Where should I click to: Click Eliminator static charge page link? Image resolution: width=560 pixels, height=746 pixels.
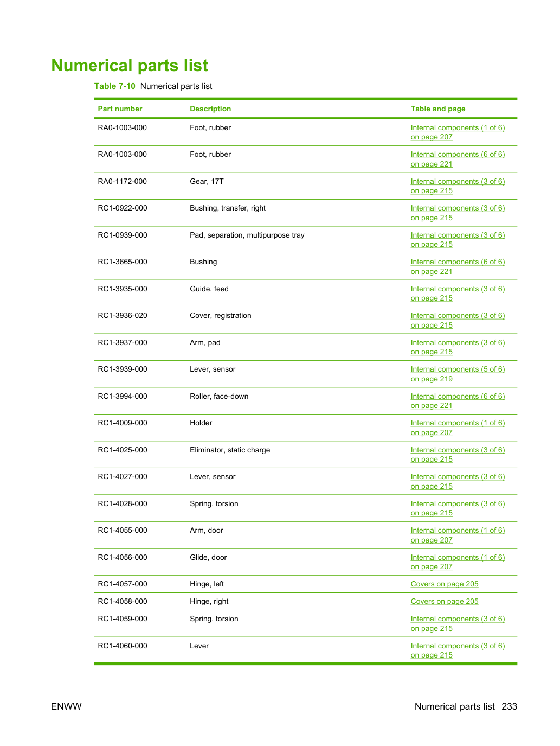[458, 455]
